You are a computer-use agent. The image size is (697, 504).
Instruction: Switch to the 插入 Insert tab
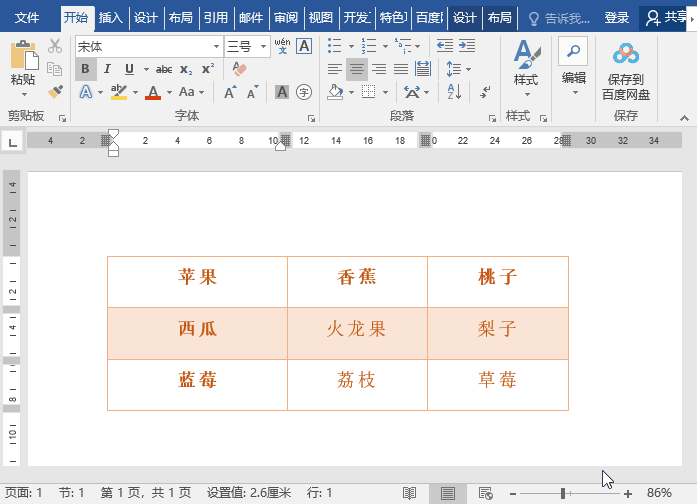(x=111, y=18)
